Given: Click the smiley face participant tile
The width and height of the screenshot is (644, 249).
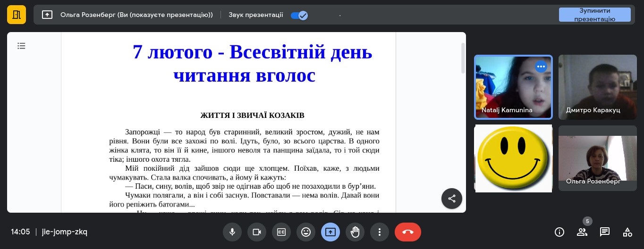Looking at the screenshot, I should pos(513,158).
